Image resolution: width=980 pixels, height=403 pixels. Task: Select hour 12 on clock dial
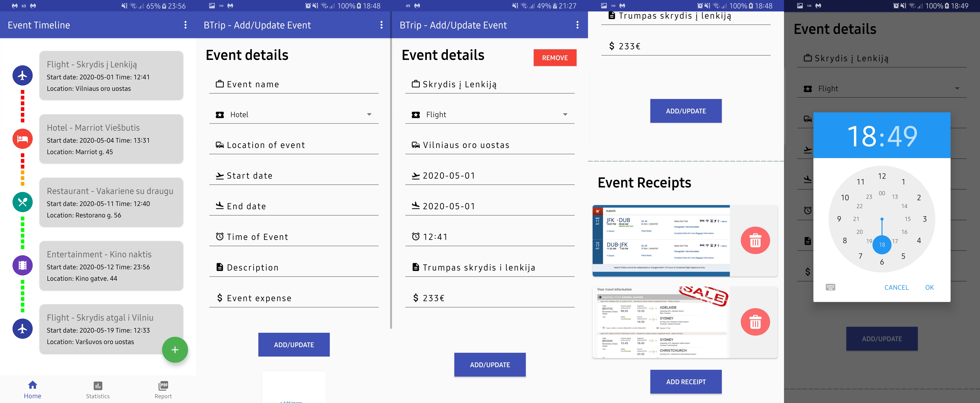(882, 176)
